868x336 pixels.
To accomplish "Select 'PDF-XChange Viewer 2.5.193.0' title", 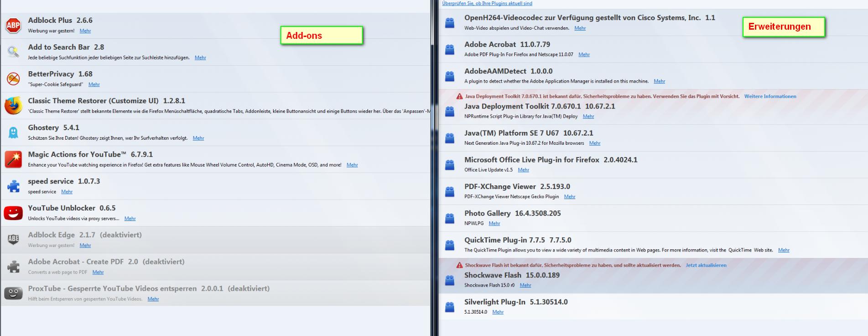I will pyautogui.click(x=517, y=187).
